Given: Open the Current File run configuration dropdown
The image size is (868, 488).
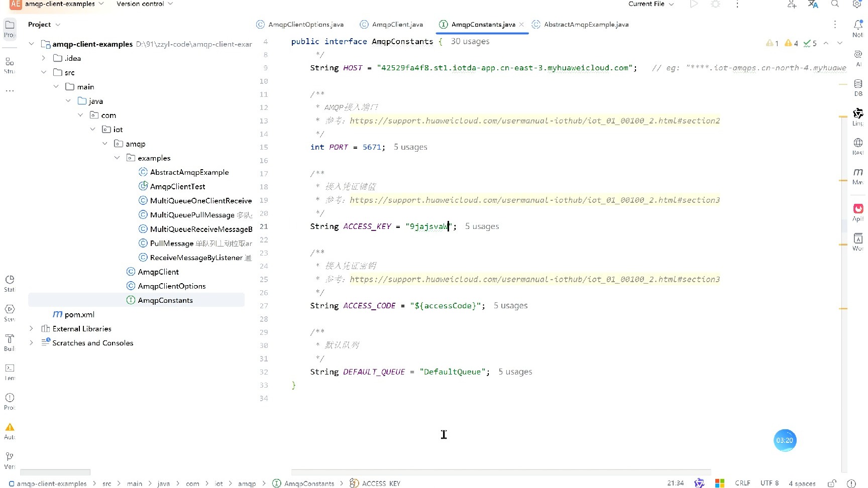Looking at the screenshot, I should coord(651,4).
